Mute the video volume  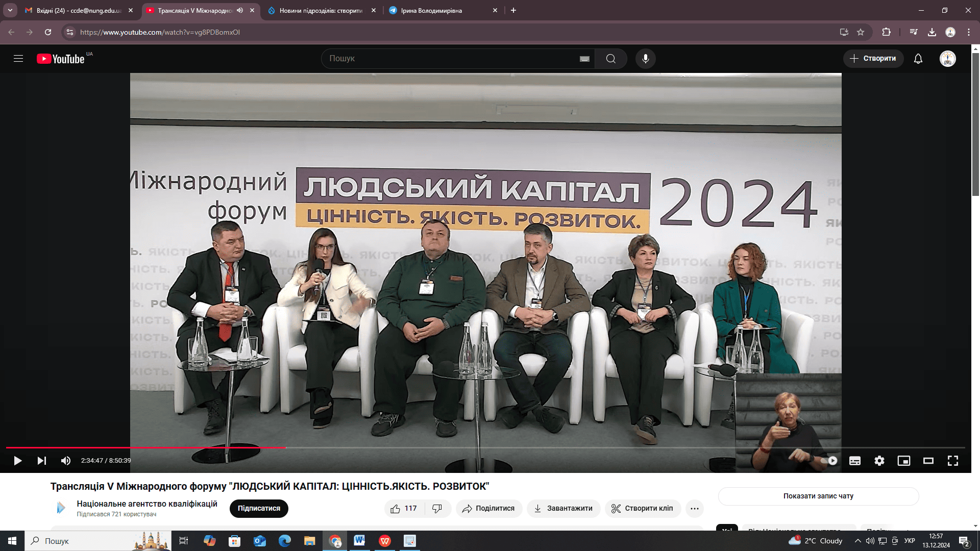click(66, 461)
